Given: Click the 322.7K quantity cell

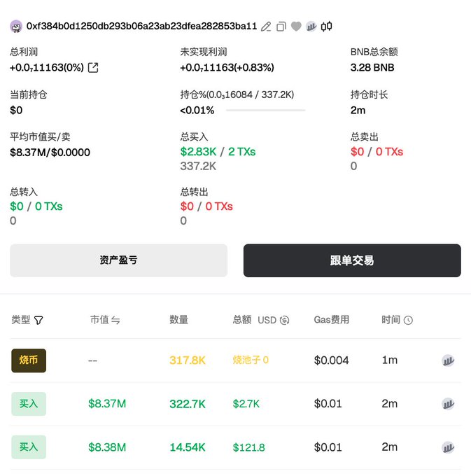Looking at the screenshot, I should [188, 404].
